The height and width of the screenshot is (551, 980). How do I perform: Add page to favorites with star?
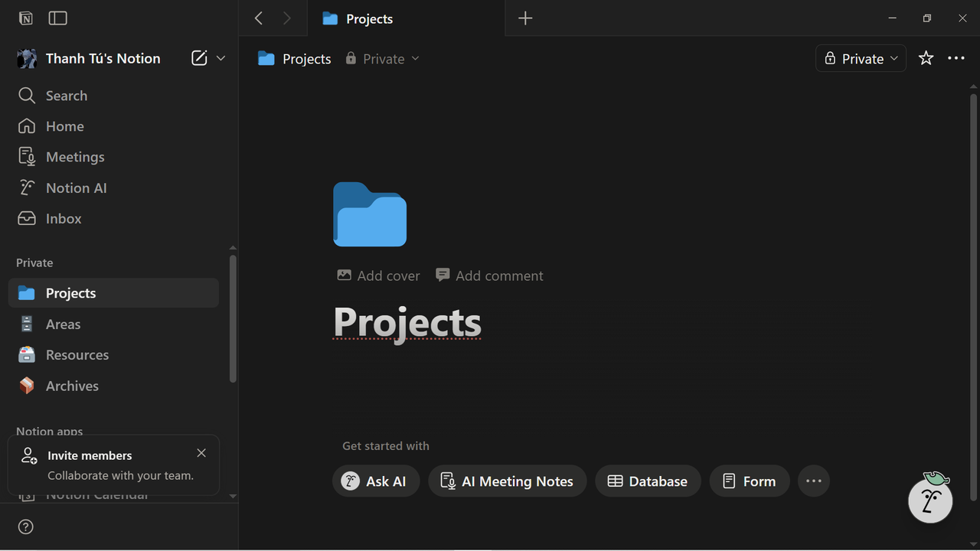coord(926,58)
